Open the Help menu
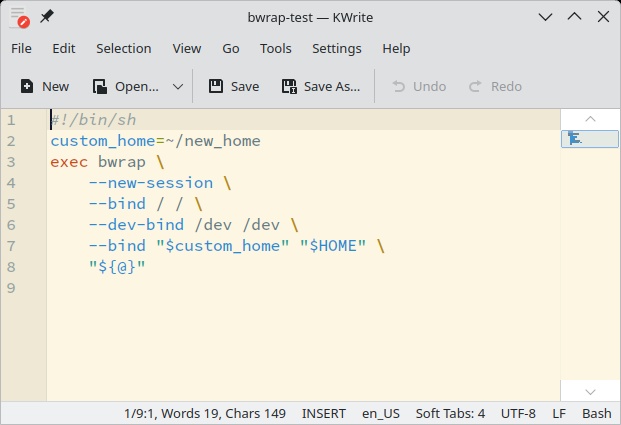The image size is (621, 425). point(396,49)
